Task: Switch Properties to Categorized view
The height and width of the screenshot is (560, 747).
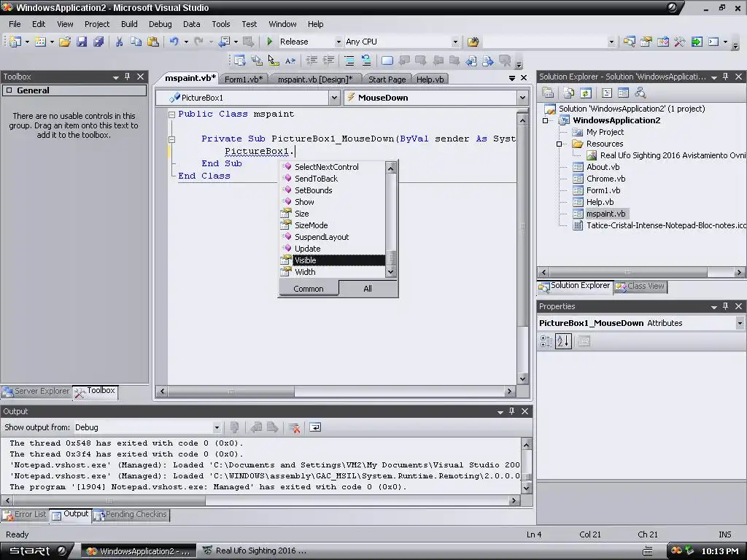Action: (546, 341)
